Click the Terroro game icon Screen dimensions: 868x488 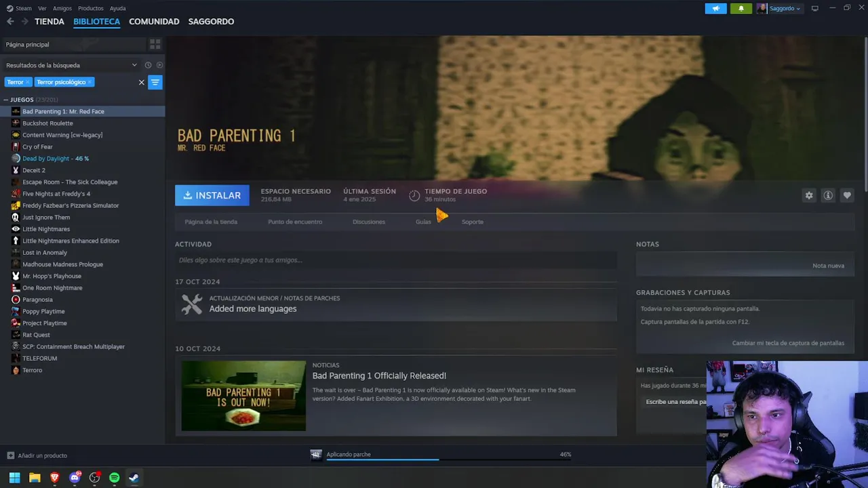tap(16, 370)
